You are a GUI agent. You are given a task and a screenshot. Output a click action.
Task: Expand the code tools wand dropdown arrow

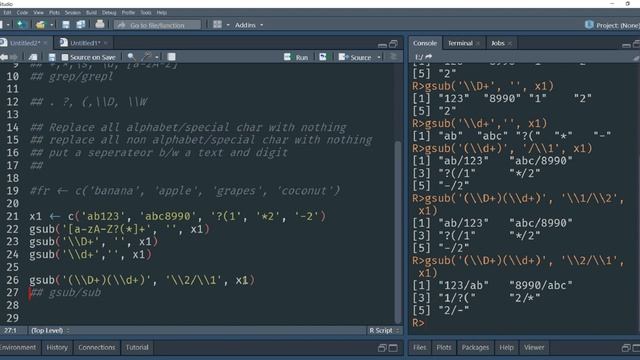click(157, 58)
